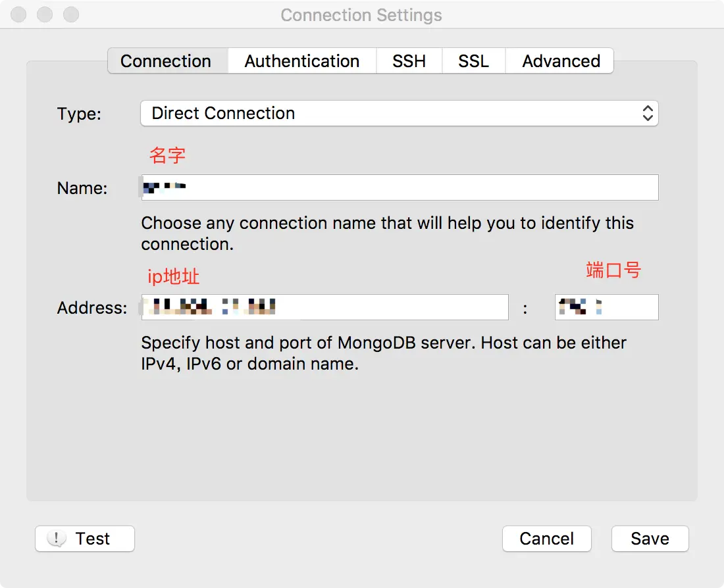Click the red window close button
Screen dimensions: 724x588
click(x=18, y=14)
